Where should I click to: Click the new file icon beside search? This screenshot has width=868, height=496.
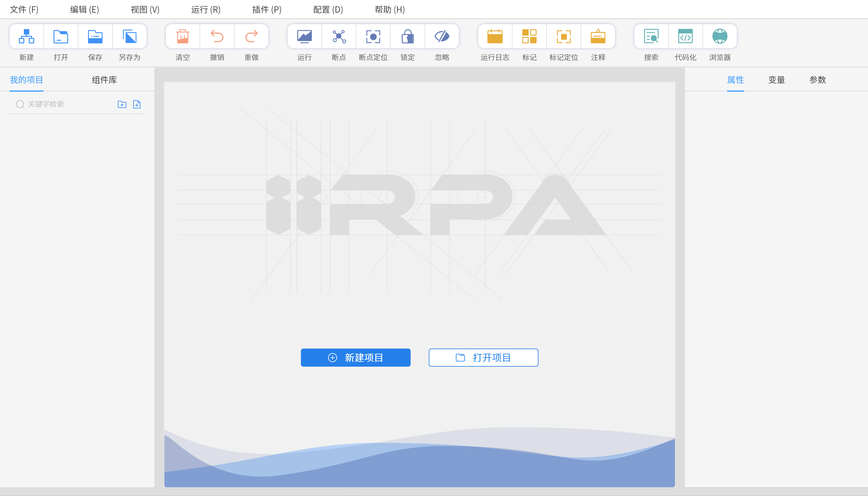137,104
